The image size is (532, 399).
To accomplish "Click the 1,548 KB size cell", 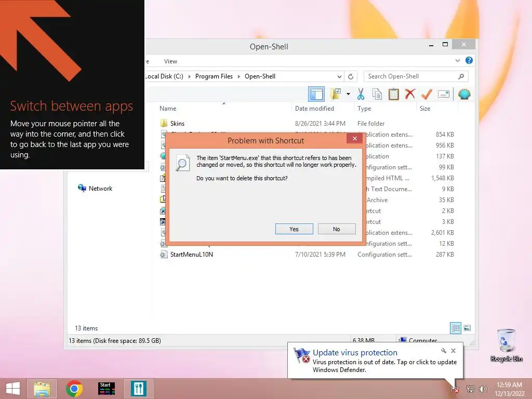I will [443, 178].
